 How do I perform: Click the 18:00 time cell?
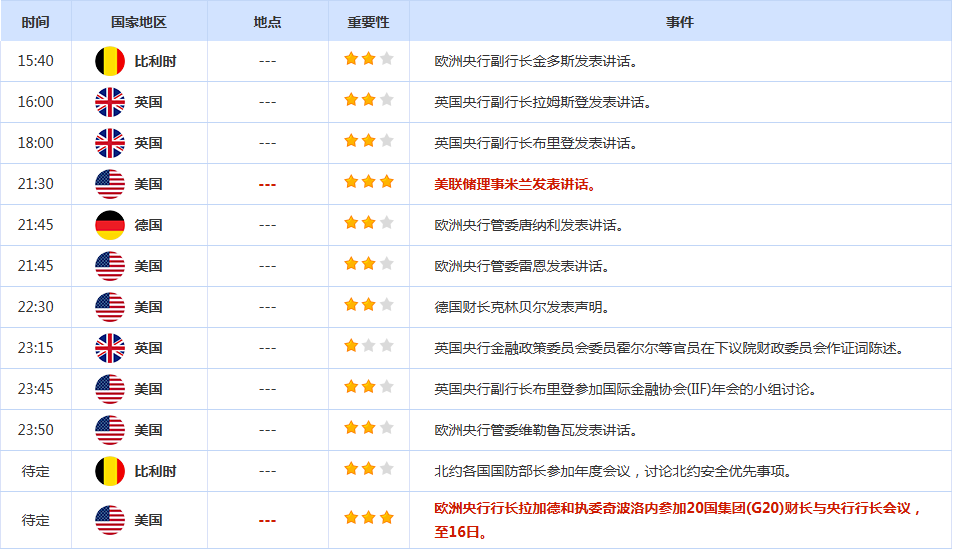click(x=35, y=143)
